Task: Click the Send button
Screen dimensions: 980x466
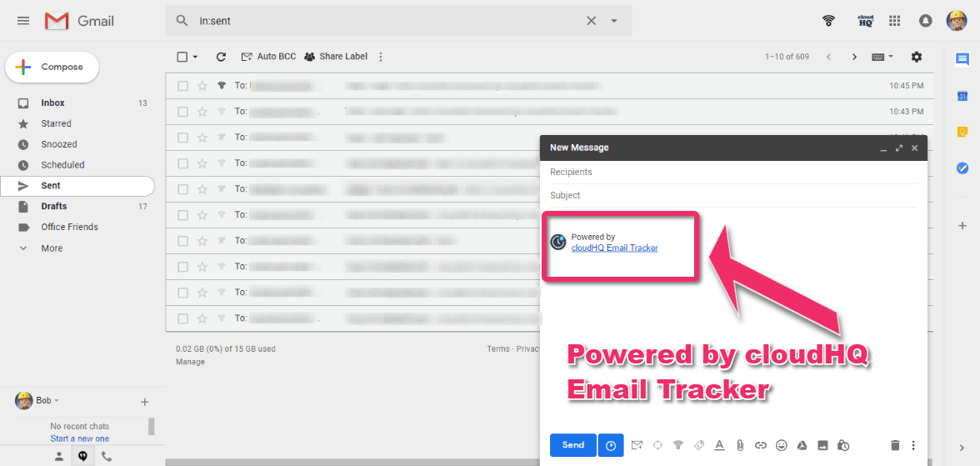Action: [x=573, y=445]
